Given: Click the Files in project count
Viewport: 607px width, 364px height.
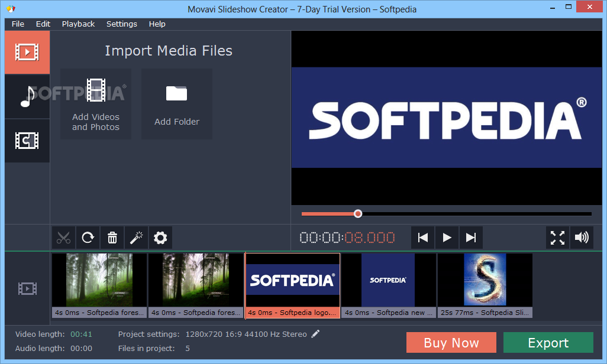Looking at the screenshot, I should pos(188,348).
